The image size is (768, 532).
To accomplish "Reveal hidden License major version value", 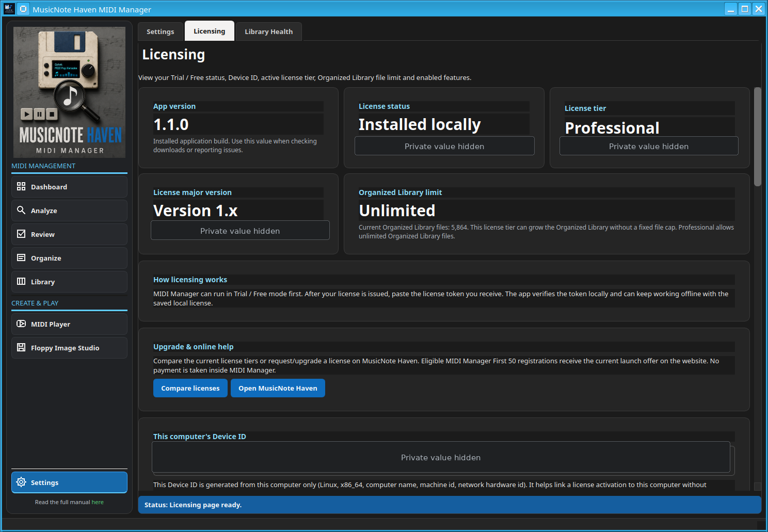I will (x=240, y=231).
